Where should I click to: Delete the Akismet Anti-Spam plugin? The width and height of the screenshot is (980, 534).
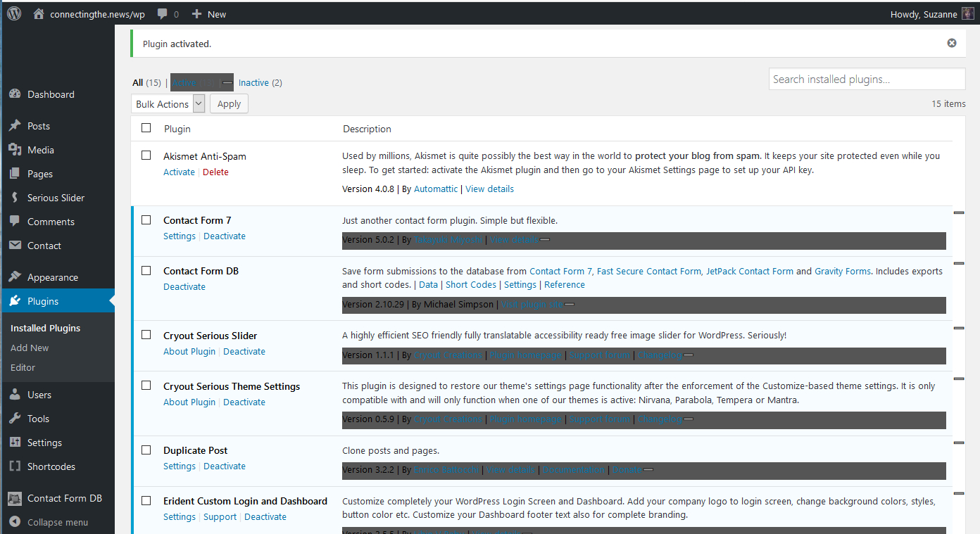point(215,172)
